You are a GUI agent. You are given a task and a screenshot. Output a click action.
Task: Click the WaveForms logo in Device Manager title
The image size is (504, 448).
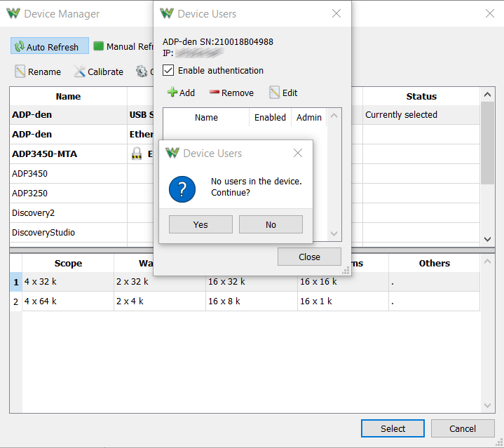pos(13,13)
